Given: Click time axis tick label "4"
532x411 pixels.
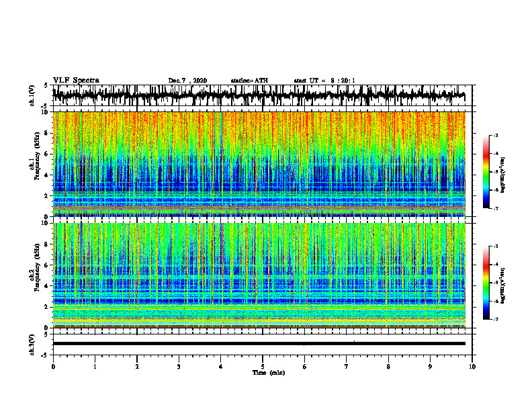Looking at the screenshot, I should click(x=221, y=367).
